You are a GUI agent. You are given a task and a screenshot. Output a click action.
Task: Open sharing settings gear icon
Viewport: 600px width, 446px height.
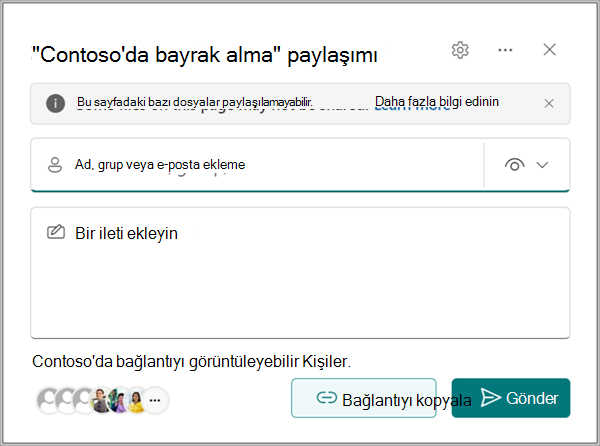[x=460, y=50]
